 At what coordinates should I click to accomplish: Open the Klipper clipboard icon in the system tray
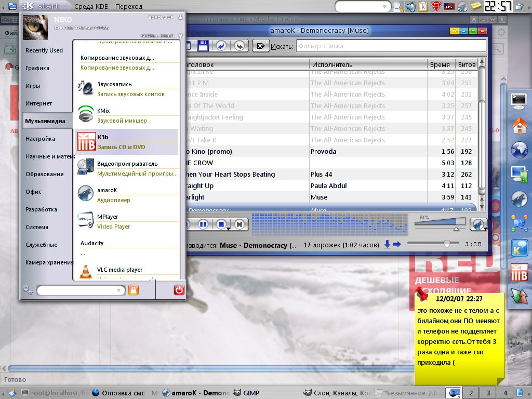pos(423,6)
